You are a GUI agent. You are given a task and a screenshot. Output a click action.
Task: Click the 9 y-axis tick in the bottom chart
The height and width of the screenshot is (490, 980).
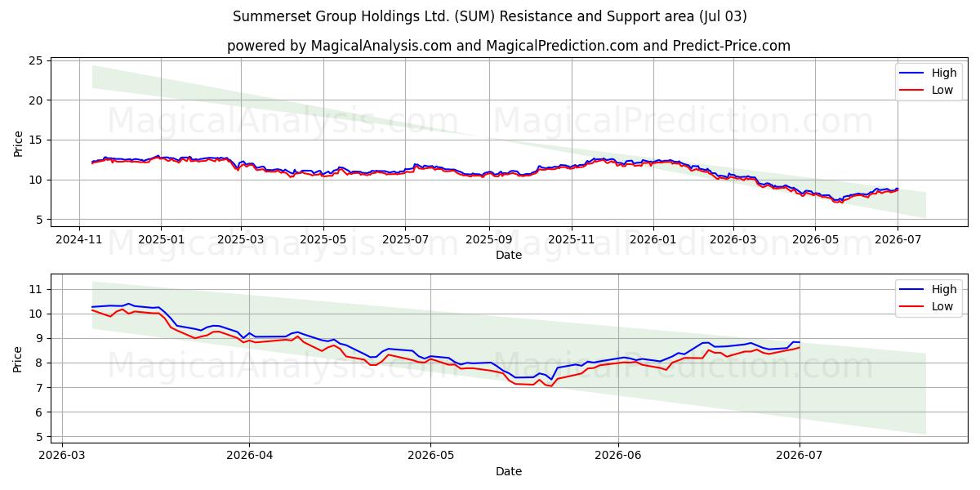pyautogui.click(x=40, y=338)
